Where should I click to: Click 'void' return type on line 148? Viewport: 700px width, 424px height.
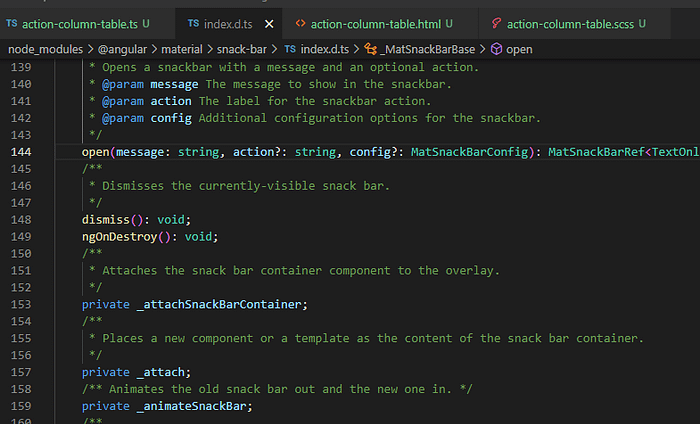click(x=171, y=220)
